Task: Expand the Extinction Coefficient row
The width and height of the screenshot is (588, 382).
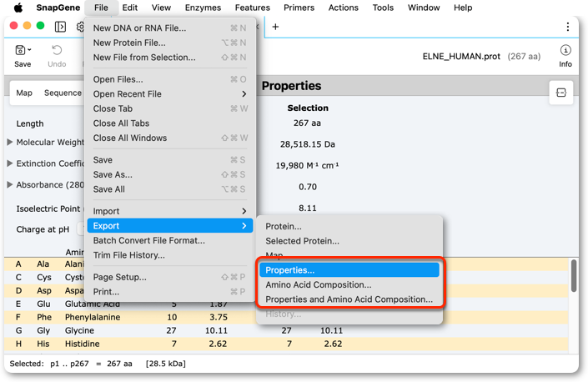Action: (x=10, y=163)
